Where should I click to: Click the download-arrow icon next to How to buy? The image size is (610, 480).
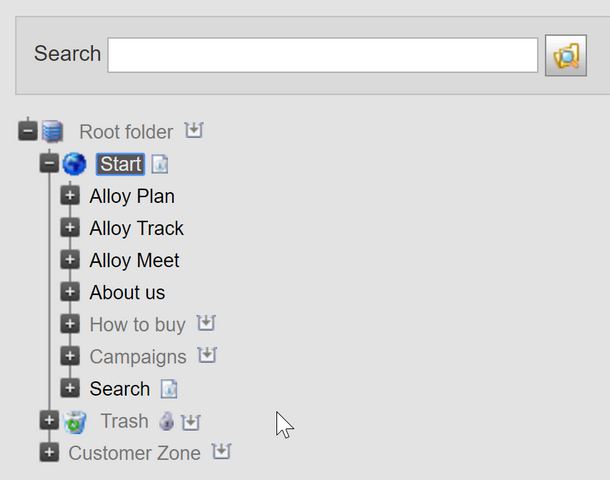coord(206,324)
